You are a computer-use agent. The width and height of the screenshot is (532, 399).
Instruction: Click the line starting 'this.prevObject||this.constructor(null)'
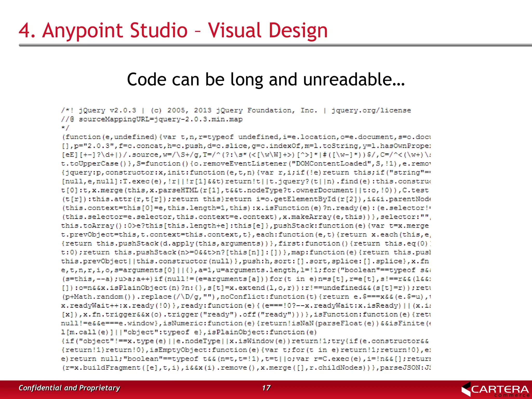coord(245,261)
